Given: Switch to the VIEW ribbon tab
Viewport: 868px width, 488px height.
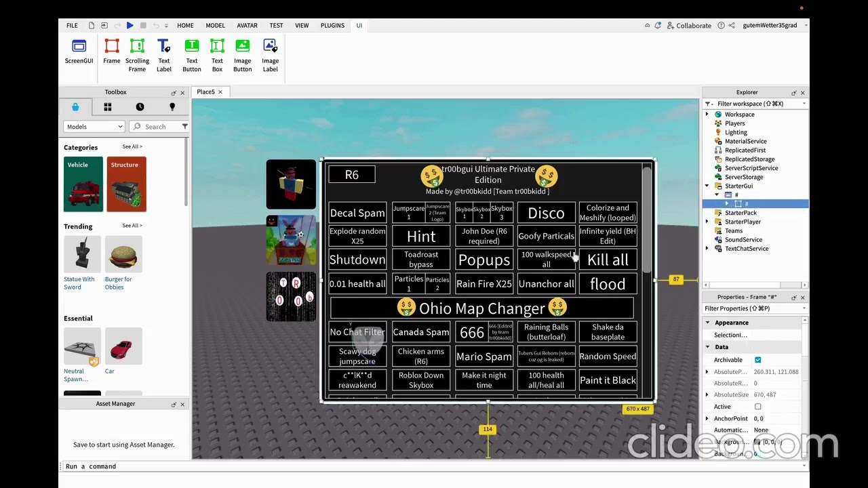Looking at the screenshot, I should pyautogui.click(x=302, y=25).
